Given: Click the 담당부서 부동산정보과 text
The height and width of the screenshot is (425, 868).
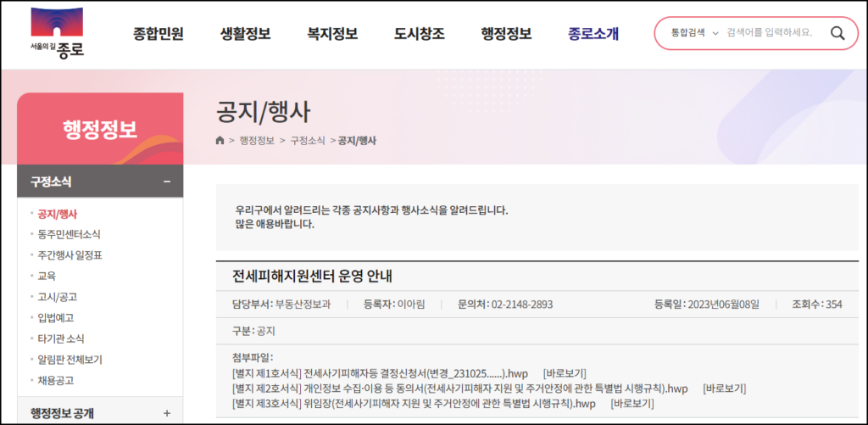Looking at the screenshot, I should (281, 305).
